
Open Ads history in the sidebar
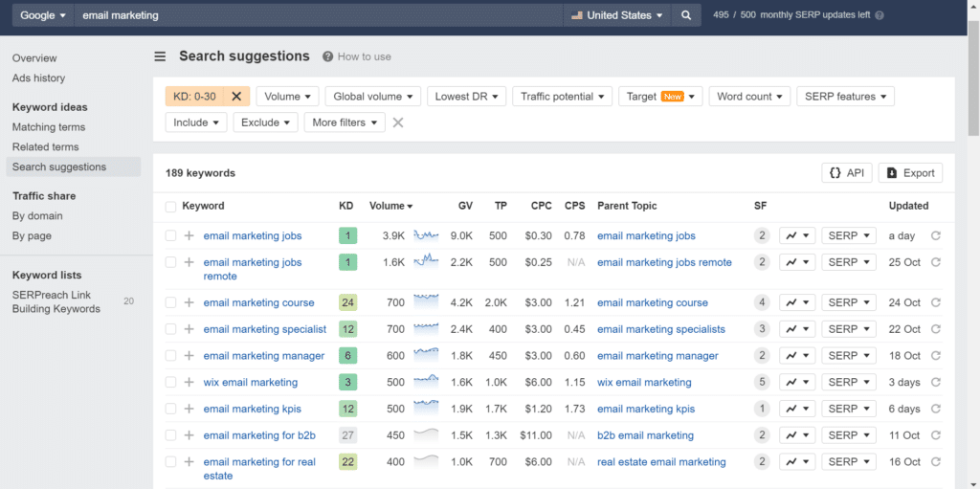tap(38, 78)
